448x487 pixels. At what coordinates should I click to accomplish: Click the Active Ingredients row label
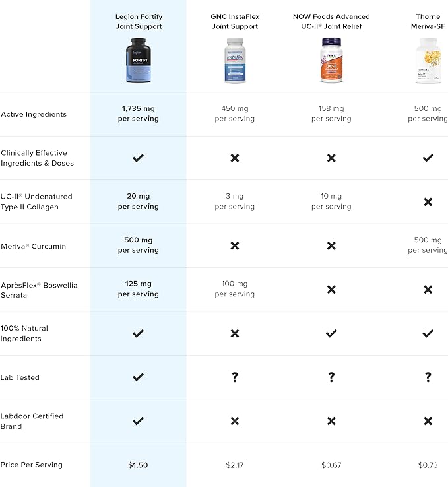tap(34, 114)
